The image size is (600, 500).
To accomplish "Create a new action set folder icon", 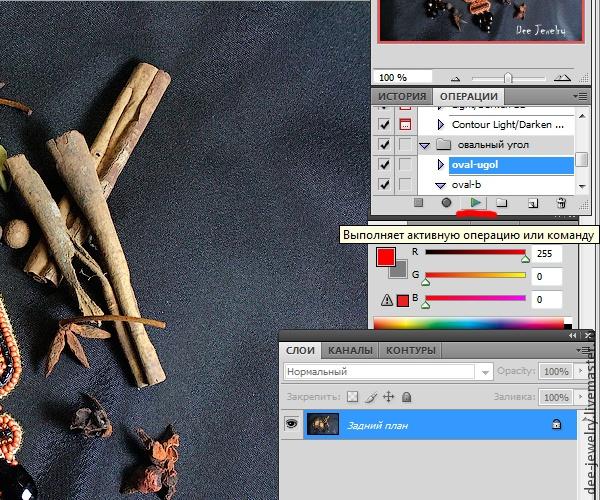I will 503,203.
